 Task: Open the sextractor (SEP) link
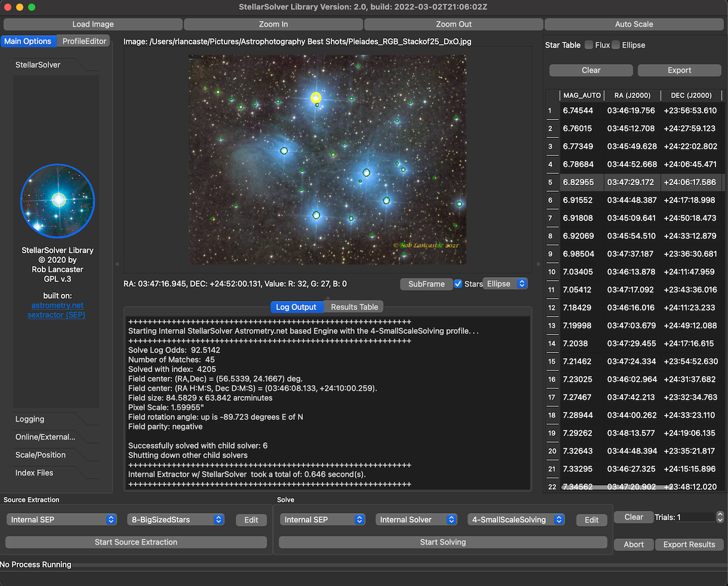[56, 315]
